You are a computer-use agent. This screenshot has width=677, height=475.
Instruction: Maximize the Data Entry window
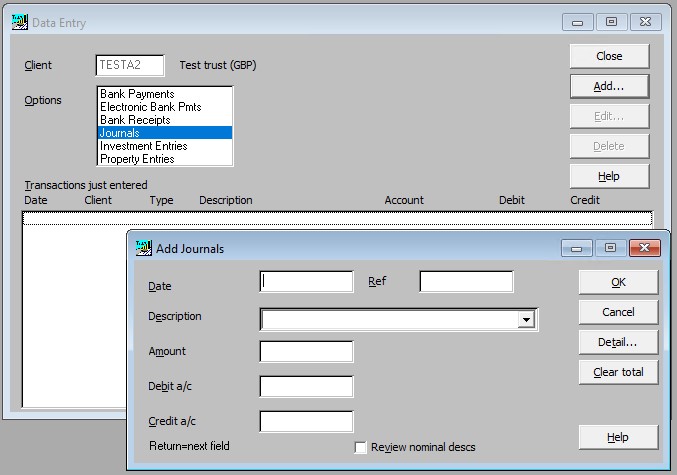611,22
